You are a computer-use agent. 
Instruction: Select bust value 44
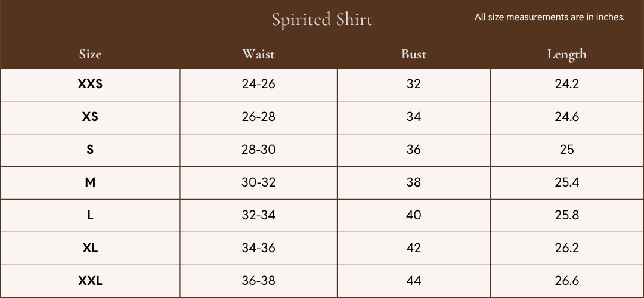click(414, 281)
